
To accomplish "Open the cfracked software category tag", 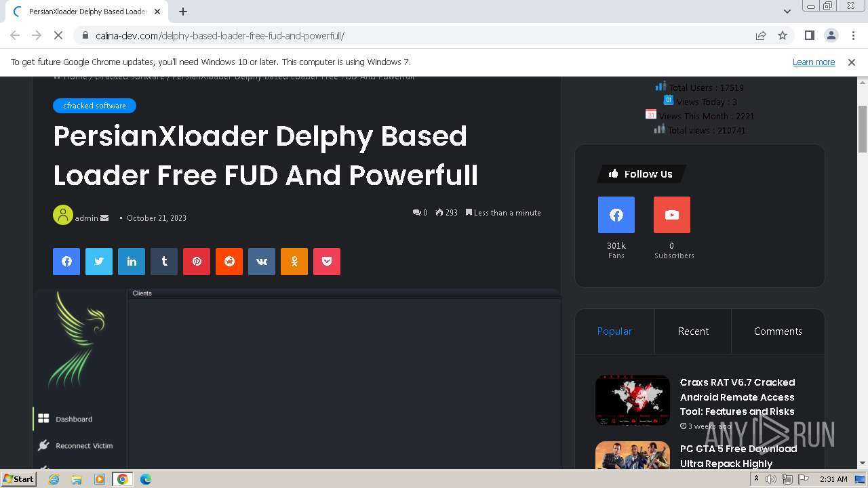I will tap(94, 106).
